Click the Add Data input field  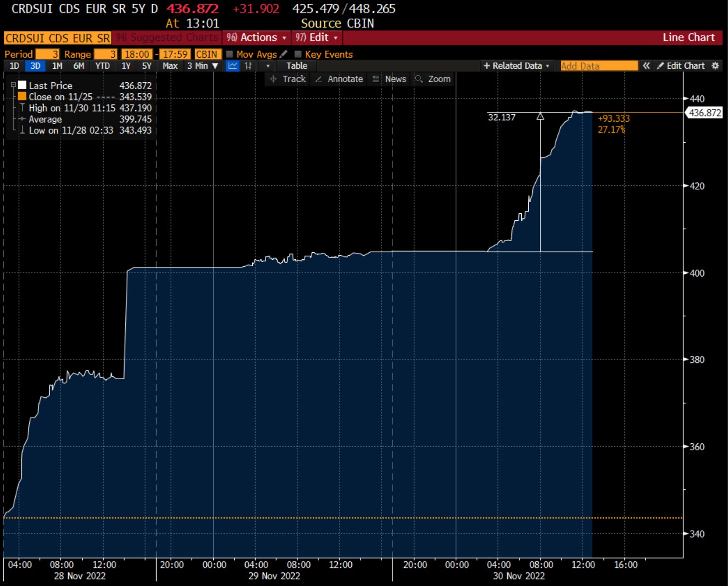[598, 66]
